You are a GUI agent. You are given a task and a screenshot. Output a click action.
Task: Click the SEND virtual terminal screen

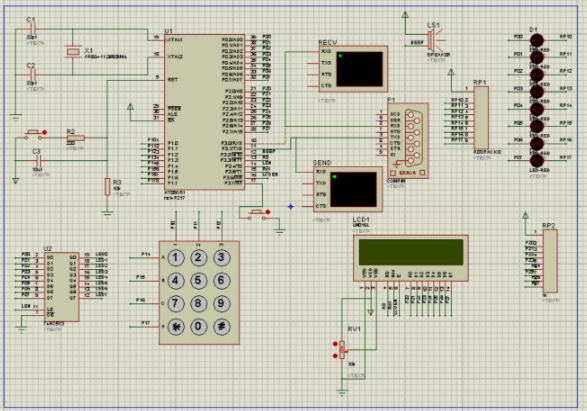353,189
